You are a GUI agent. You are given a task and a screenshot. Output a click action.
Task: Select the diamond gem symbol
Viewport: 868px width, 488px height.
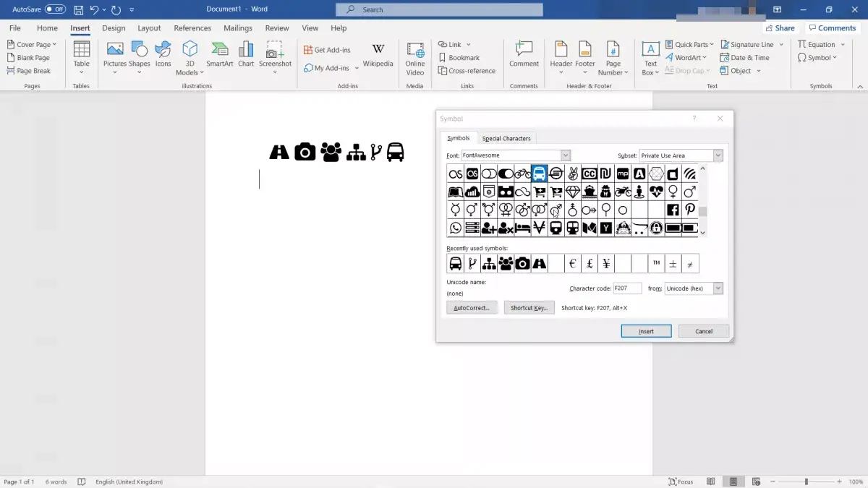(572, 192)
